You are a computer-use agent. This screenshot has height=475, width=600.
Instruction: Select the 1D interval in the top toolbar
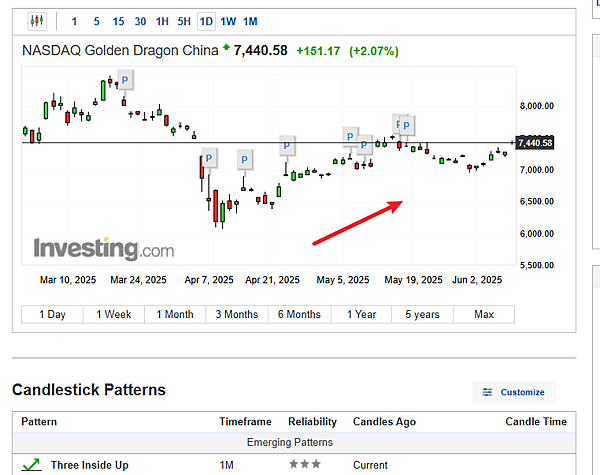206,21
